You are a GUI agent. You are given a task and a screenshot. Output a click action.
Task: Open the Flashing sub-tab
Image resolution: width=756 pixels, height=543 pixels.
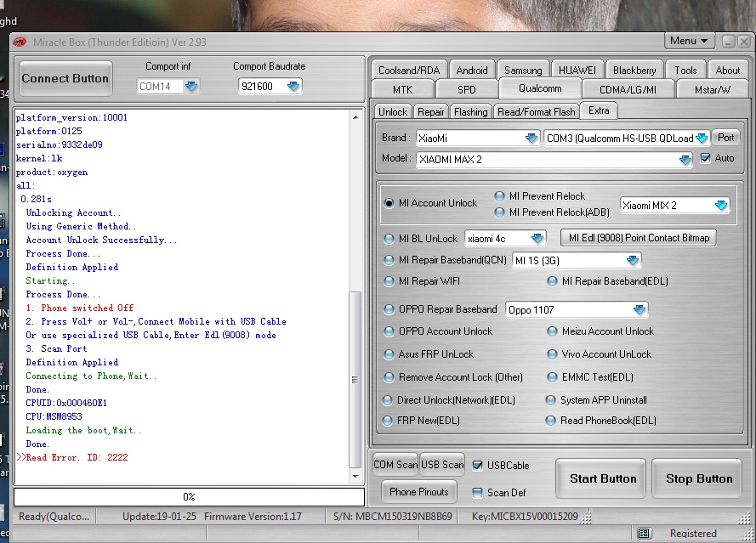(x=470, y=112)
